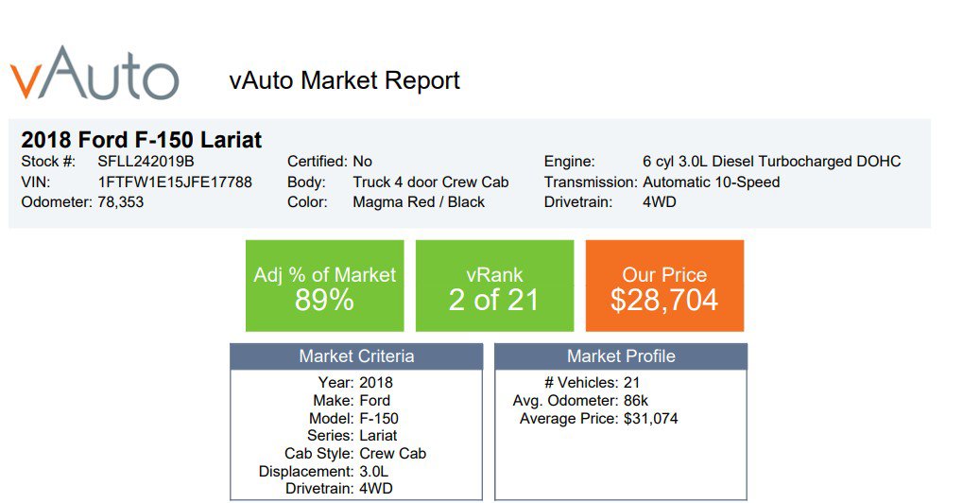Viewport: 980px width, 503px height.
Task: Click the vehicle odometer value 78,353
Action: (x=121, y=201)
